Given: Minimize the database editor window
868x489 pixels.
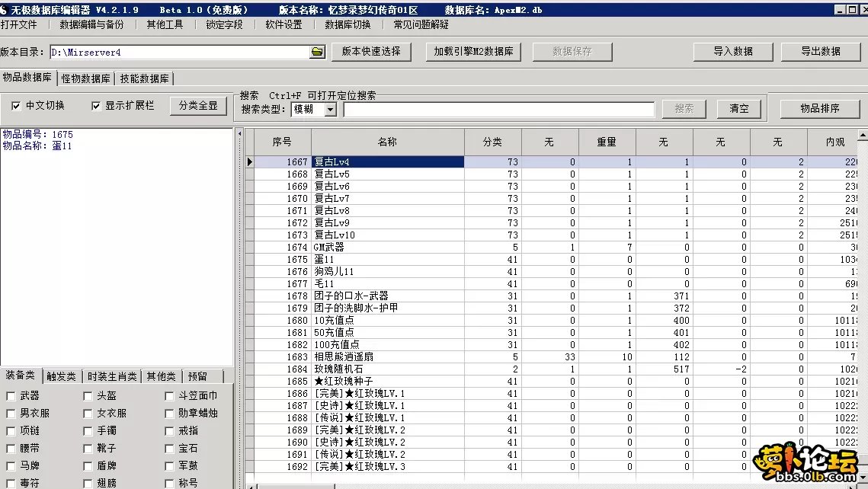Looking at the screenshot, I should point(840,9).
